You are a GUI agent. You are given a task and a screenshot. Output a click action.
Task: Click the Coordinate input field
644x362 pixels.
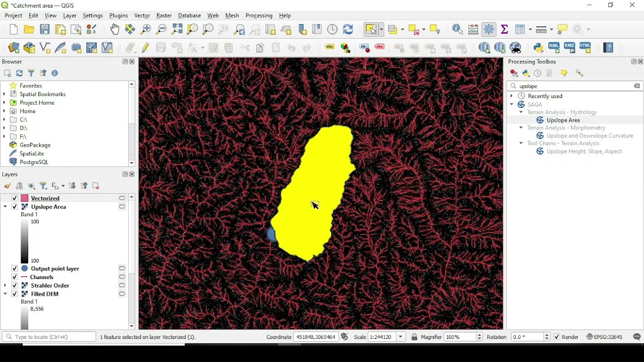point(316,337)
